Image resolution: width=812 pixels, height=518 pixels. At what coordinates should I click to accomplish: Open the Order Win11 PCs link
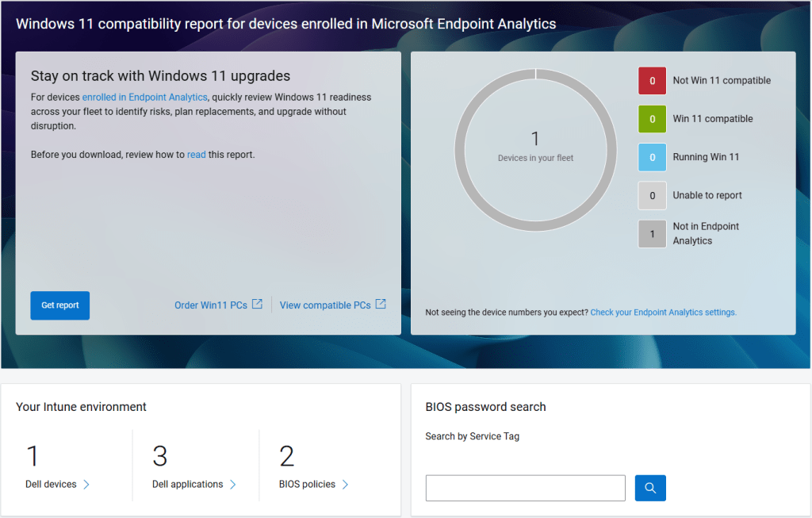click(211, 305)
